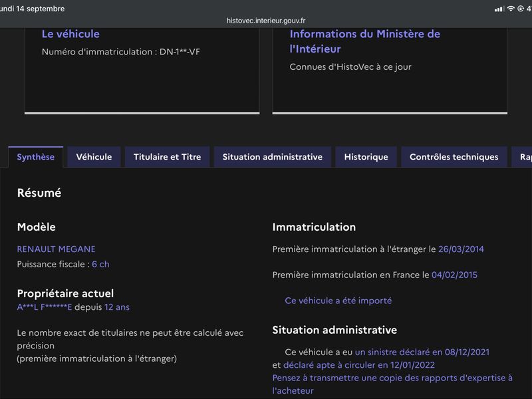Open the Situation administrative tab
Screen dimensions: 532x399
pyautogui.click(x=273, y=157)
